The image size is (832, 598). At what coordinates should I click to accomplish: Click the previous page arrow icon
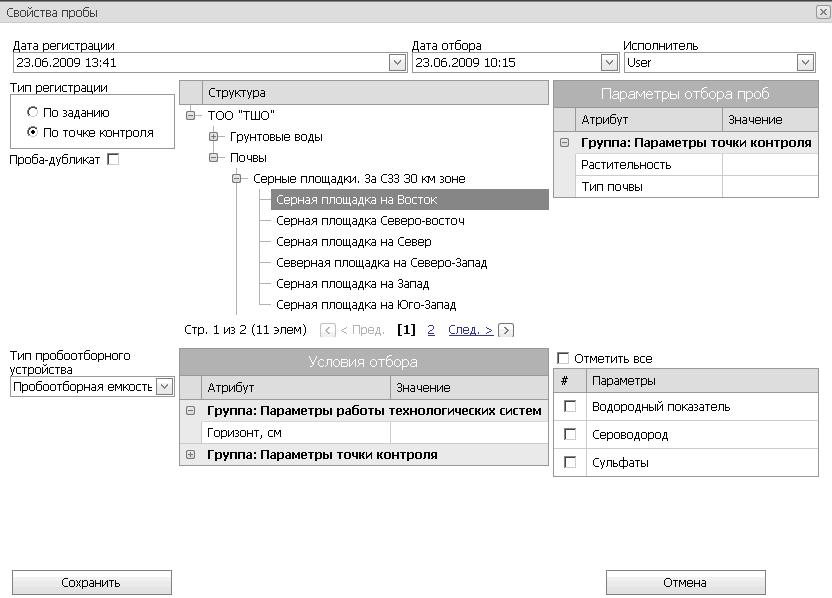click(328, 330)
